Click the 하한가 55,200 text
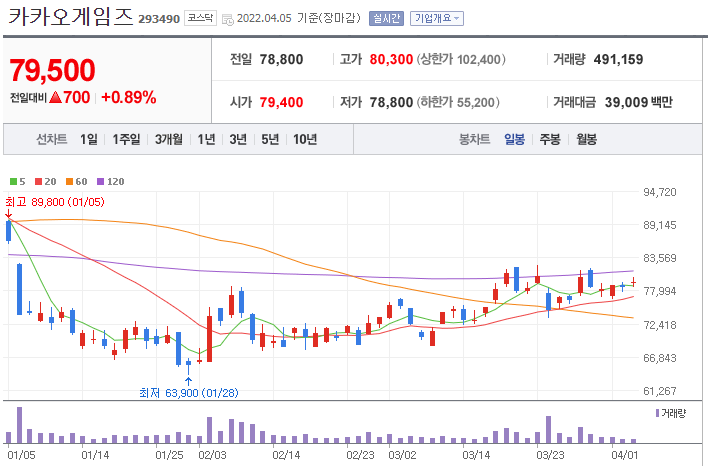This screenshot has width=708, height=466. [458, 102]
